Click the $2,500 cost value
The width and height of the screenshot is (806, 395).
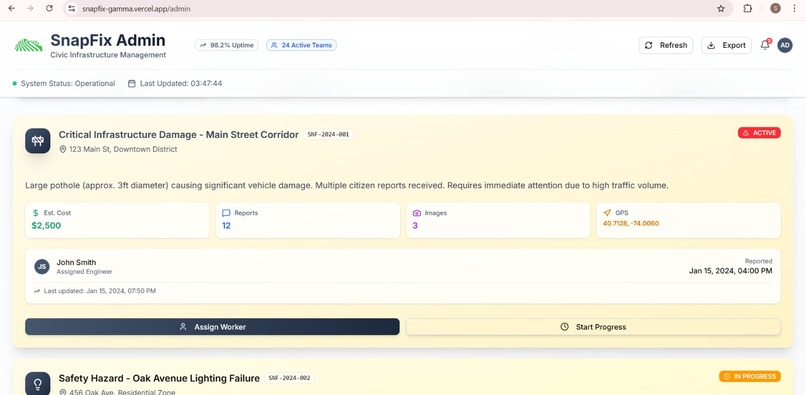coord(46,225)
